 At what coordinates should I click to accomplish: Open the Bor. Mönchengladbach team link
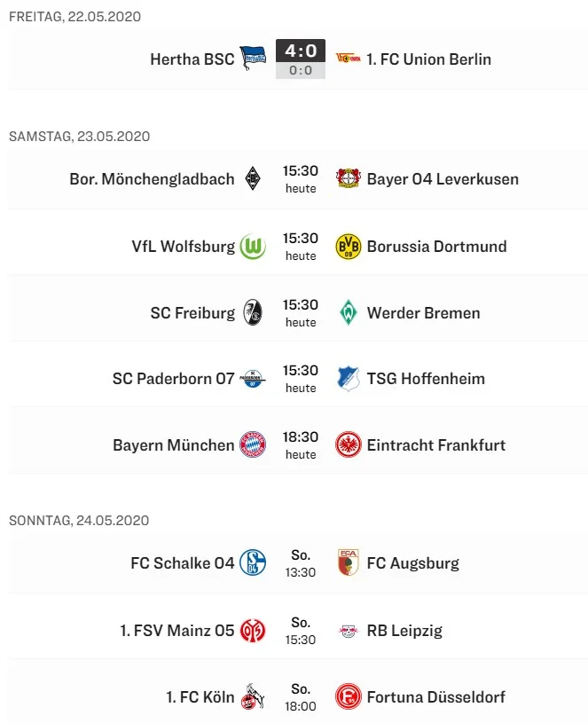(x=152, y=179)
